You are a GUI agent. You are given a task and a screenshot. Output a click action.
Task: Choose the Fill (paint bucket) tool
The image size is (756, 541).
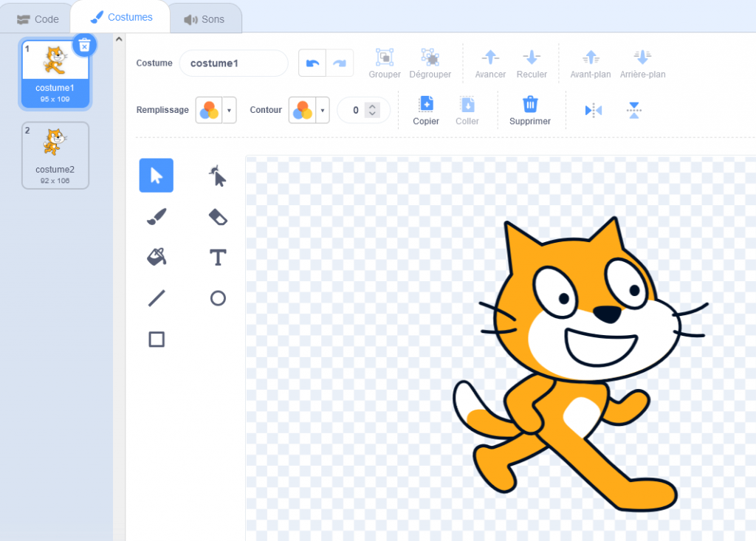tap(156, 258)
